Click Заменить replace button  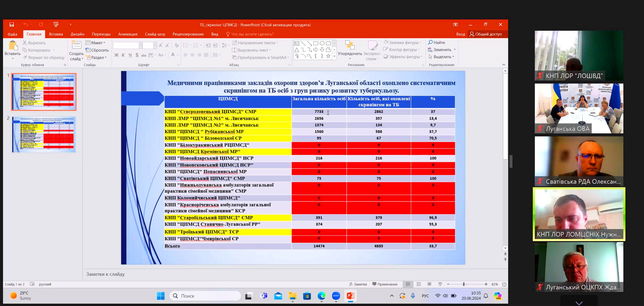442,49
